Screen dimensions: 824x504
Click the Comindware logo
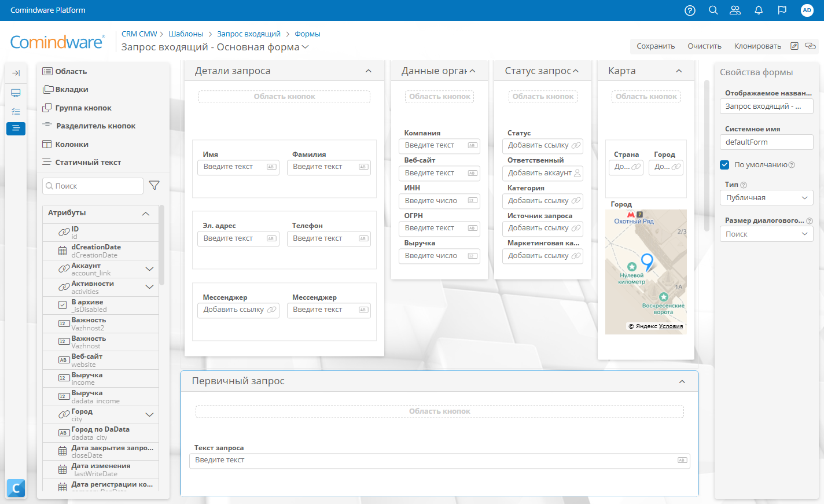(x=57, y=42)
